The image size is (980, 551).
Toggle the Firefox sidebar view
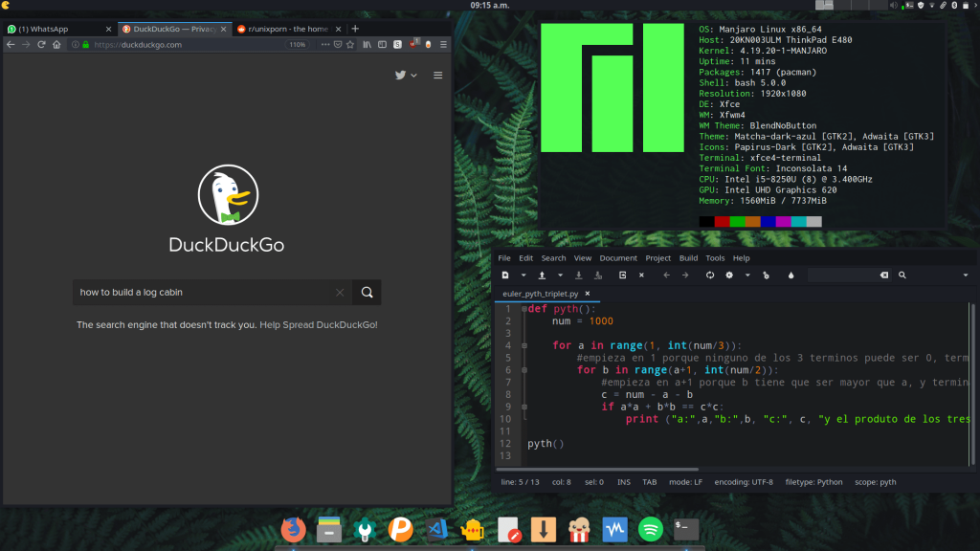coord(382,45)
